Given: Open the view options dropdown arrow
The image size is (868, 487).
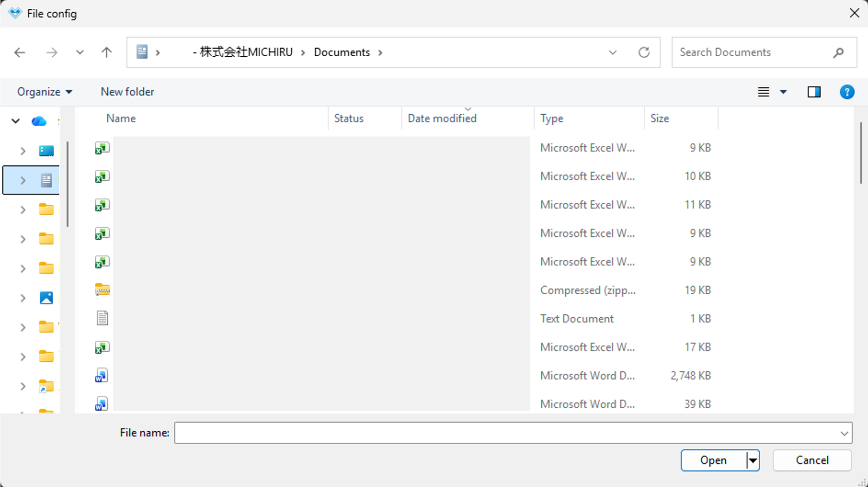Looking at the screenshot, I should (x=783, y=92).
